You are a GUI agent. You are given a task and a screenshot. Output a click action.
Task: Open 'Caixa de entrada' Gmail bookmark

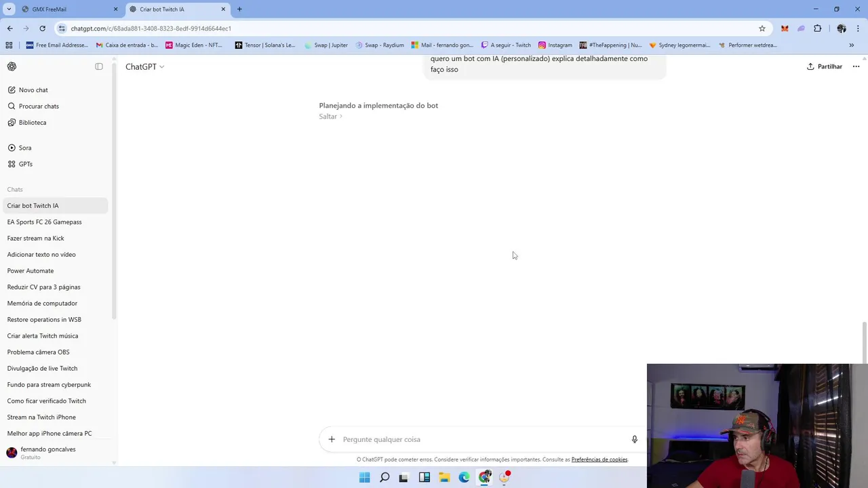[127, 45]
